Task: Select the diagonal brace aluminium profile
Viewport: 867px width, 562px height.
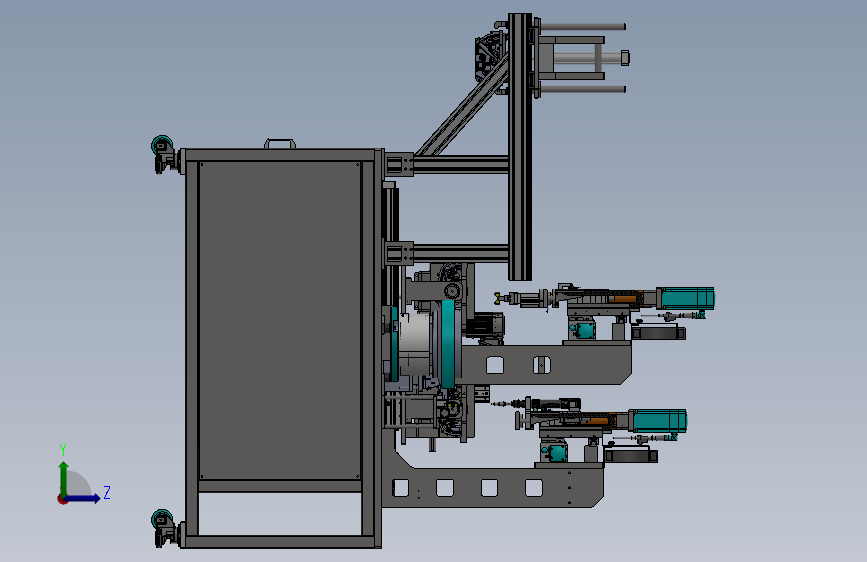Action: pos(463,107)
